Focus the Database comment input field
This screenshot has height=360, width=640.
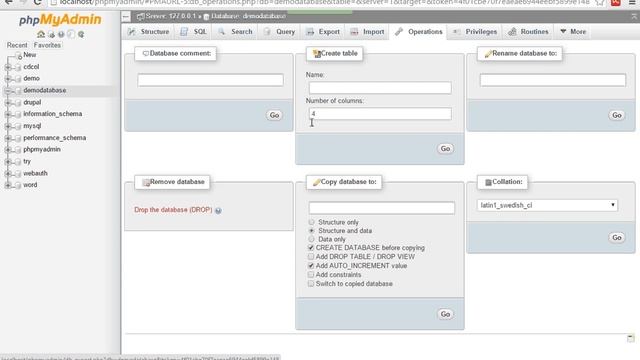[210, 80]
